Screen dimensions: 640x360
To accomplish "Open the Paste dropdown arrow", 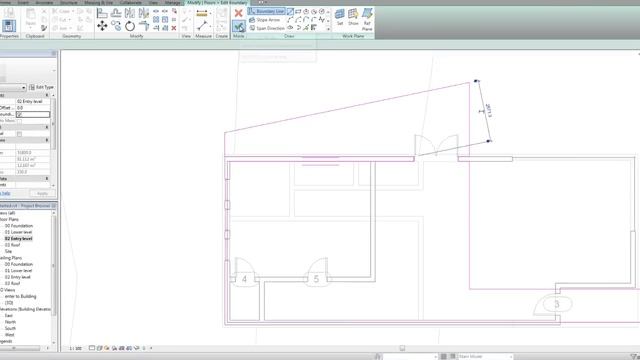I will 31,27.
